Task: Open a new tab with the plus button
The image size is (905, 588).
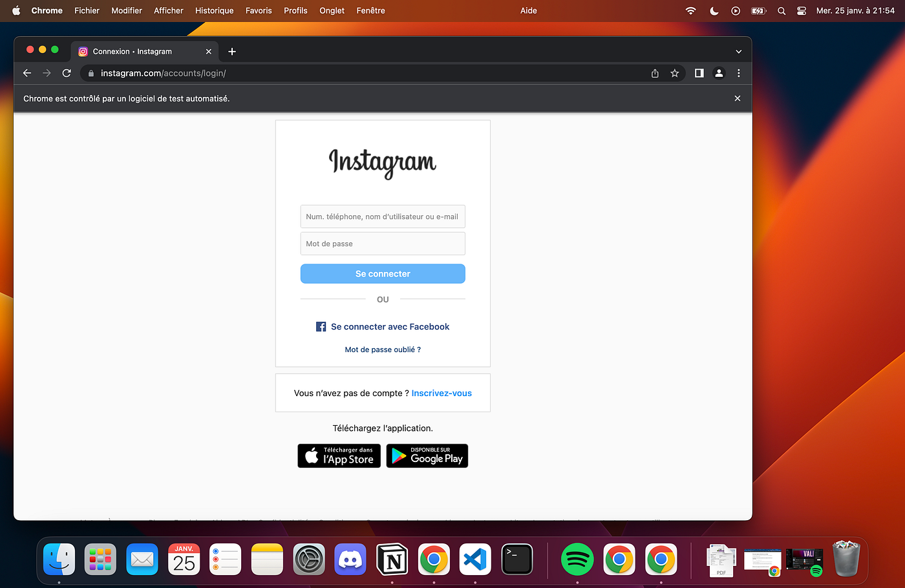Action: [232, 52]
